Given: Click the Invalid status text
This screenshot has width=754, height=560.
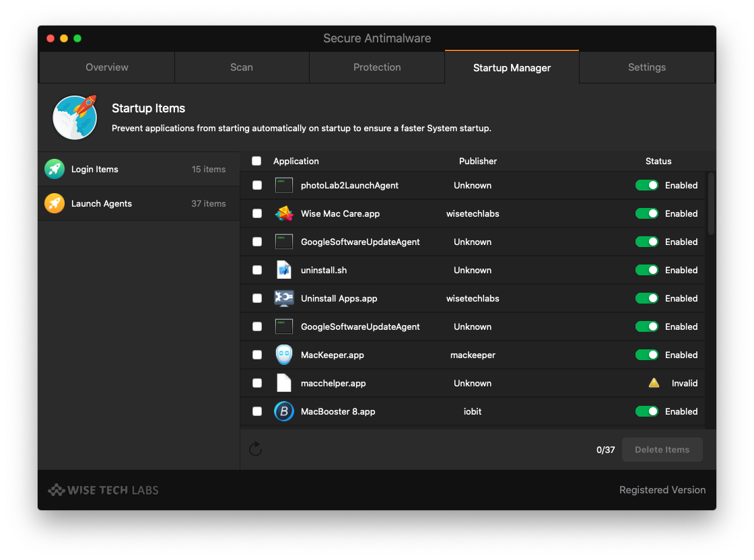Looking at the screenshot, I should (684, 383).
